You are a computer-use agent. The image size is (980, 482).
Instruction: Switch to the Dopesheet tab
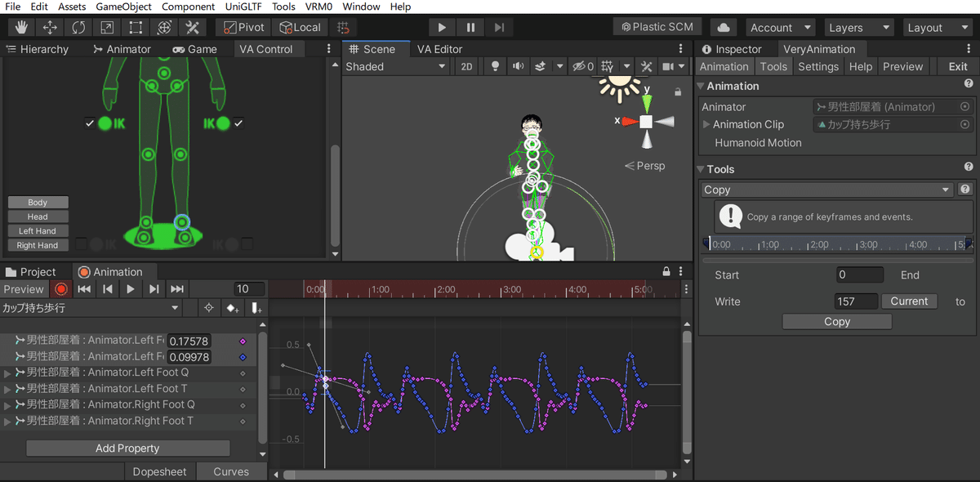[159, 471]
